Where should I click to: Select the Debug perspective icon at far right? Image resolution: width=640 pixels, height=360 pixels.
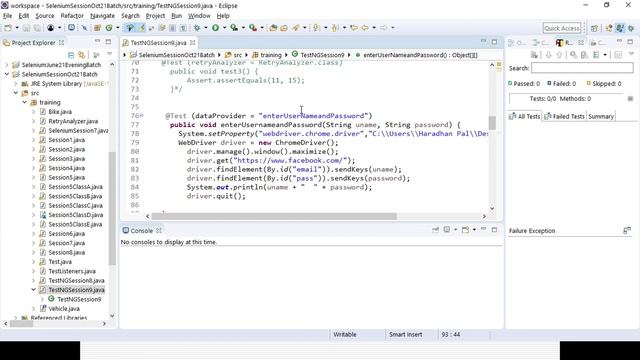pos(631,28)
